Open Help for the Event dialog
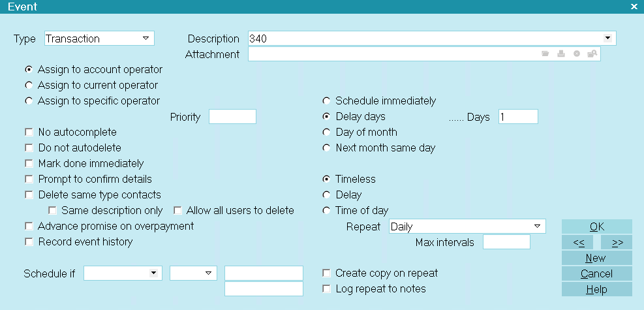 597,289
